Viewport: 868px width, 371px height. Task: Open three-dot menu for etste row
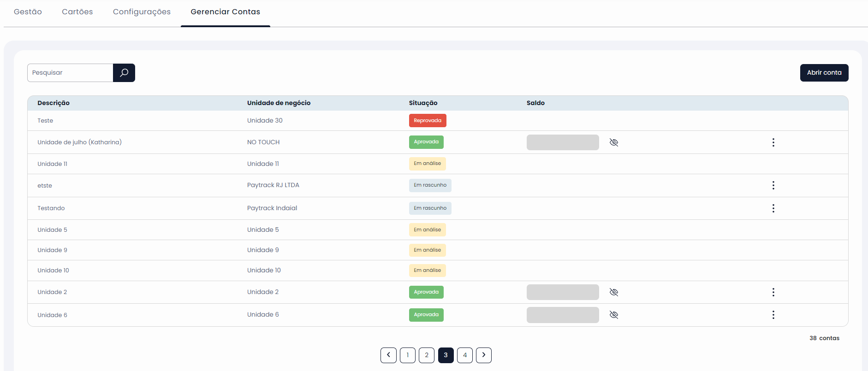tap(773, 185)
